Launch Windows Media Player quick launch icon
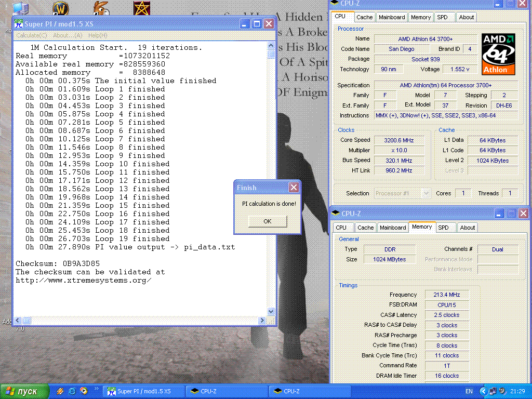 pyautogui.click(x=84, y=391)
